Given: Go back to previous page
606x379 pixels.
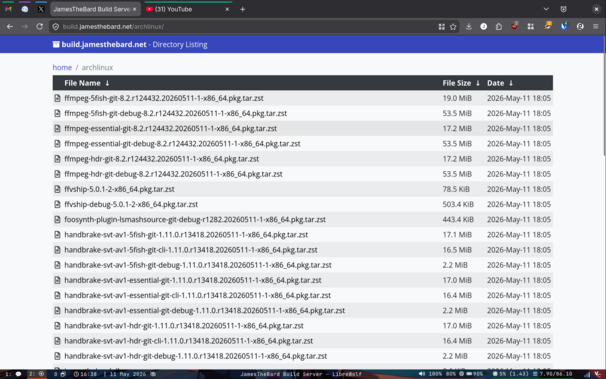Looking at the screenshot, I should pyautogui.click(x=10, y=27).
